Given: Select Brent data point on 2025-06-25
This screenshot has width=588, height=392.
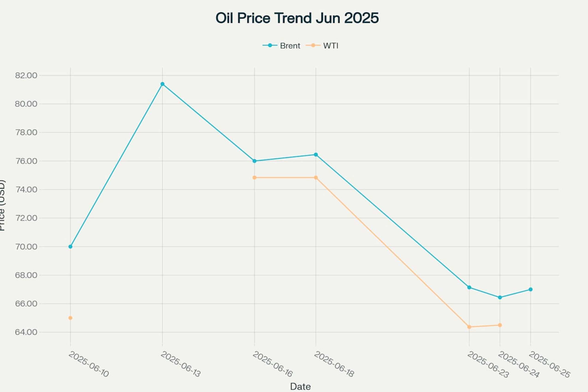Looking at the screenshot, I should [x=531, y=289].
